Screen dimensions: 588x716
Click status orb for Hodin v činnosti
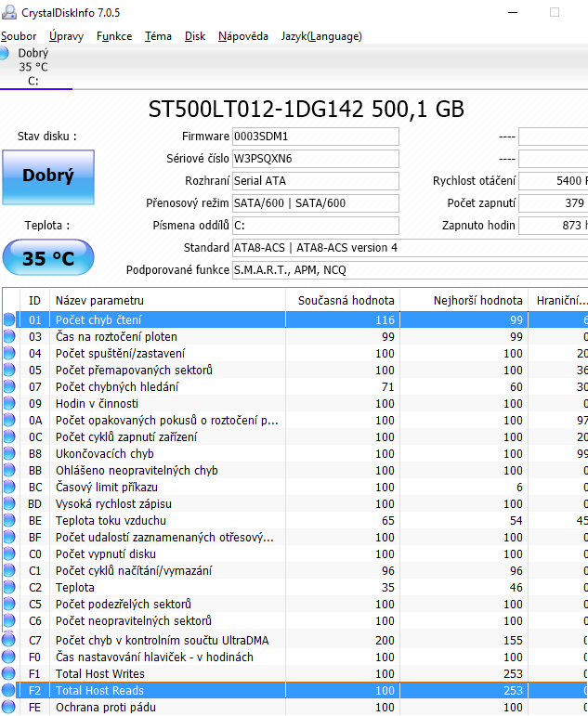point(9,404)
